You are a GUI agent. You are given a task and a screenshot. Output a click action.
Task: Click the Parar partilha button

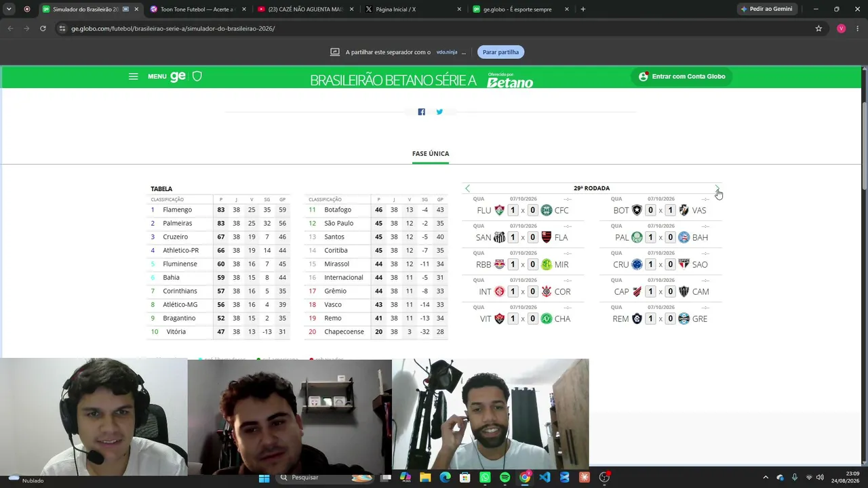tap(500, 52)
